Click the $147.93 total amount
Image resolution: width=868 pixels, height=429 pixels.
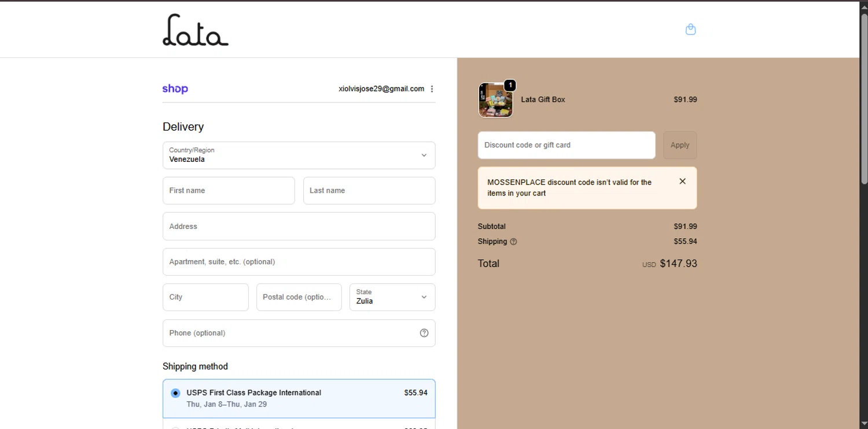pyautogui.click(x=678, y=264)
